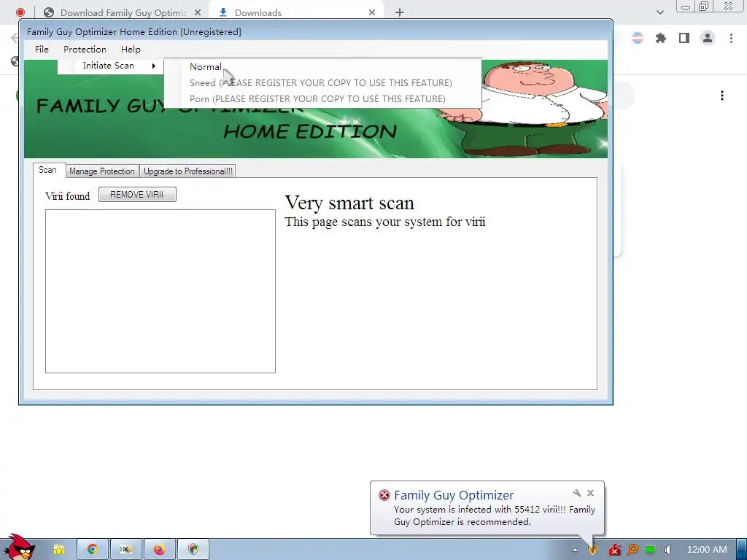Close the Downloads browser tab
This screenshot has height=560, width=747.
click(372, 12)
